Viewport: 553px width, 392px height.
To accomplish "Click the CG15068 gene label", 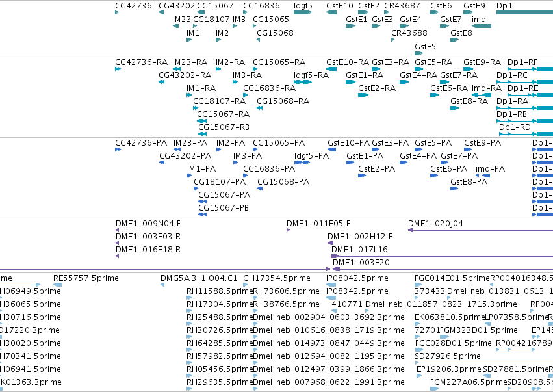I will [x=275, y=33].
